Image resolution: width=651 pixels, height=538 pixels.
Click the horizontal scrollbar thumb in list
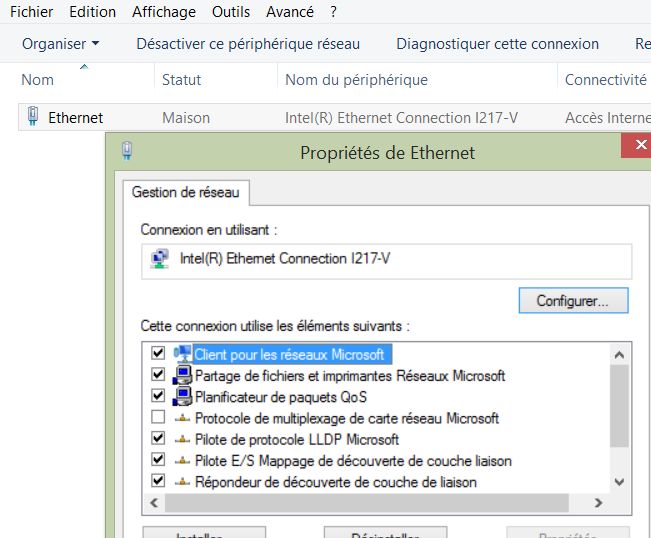click(367, 503)
